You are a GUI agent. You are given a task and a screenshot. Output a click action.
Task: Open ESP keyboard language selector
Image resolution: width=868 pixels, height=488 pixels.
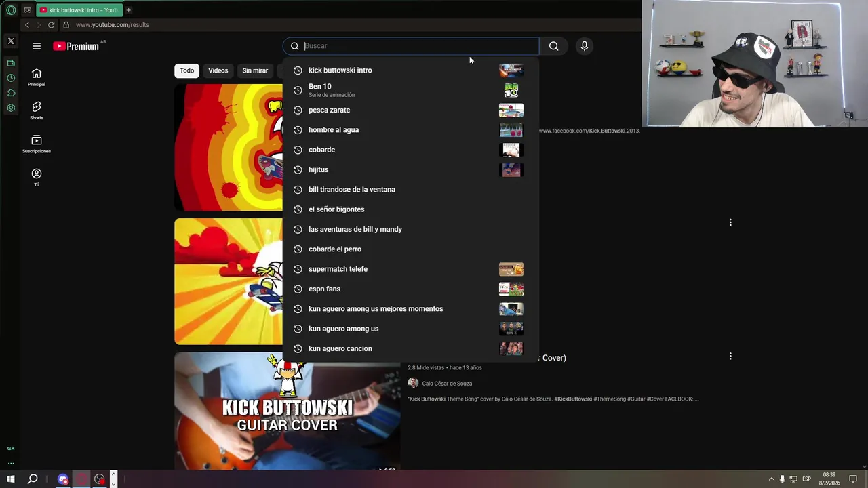[806, 479]
